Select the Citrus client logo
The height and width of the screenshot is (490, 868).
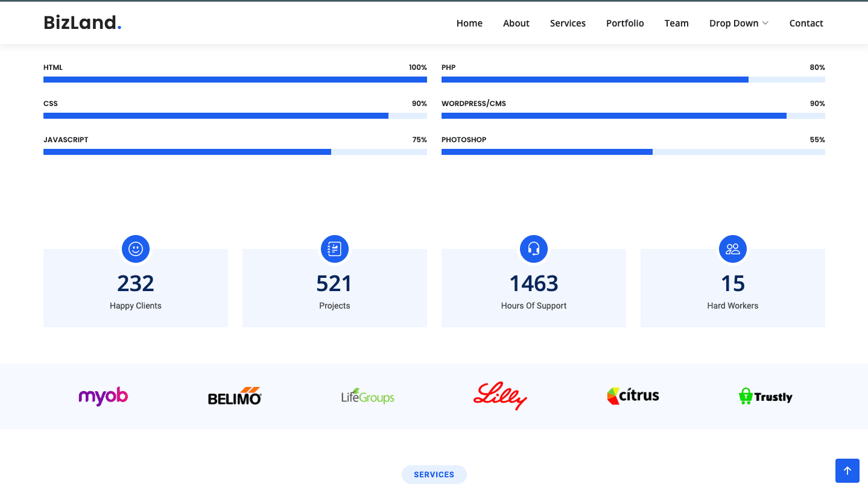pyautogui.click(x=633, y=396)
